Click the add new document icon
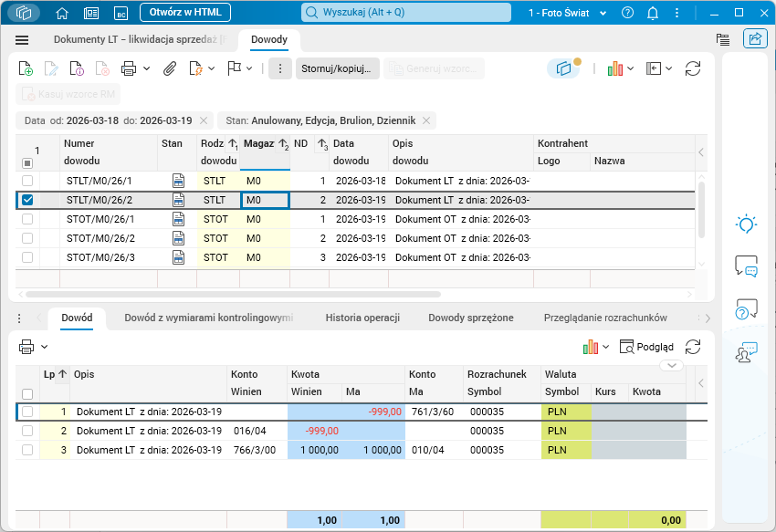The height and width of the screenshot is (532, 776). pos(26,68)
